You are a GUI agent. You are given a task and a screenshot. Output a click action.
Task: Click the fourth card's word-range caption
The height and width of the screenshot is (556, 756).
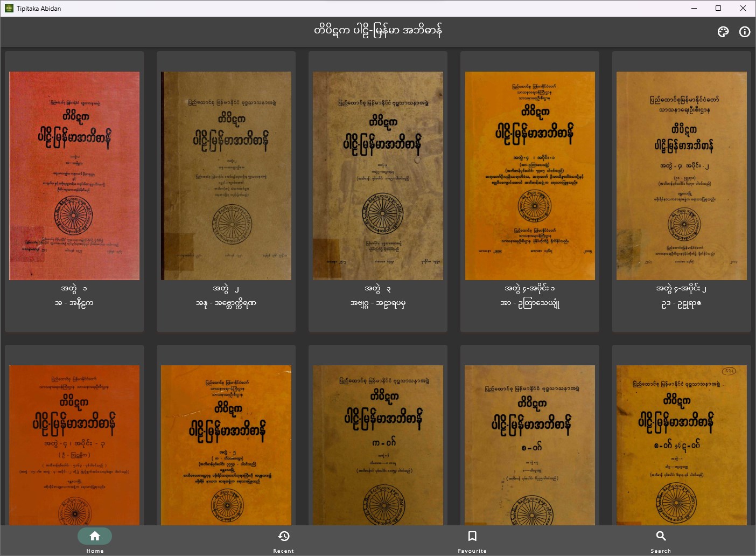pyautogui.click(x=530, y=303)
